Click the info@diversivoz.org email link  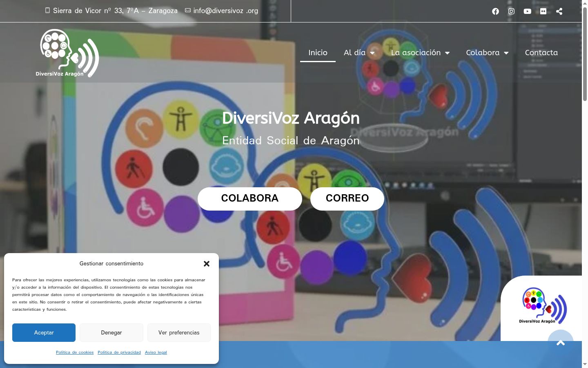click(225, 11)
